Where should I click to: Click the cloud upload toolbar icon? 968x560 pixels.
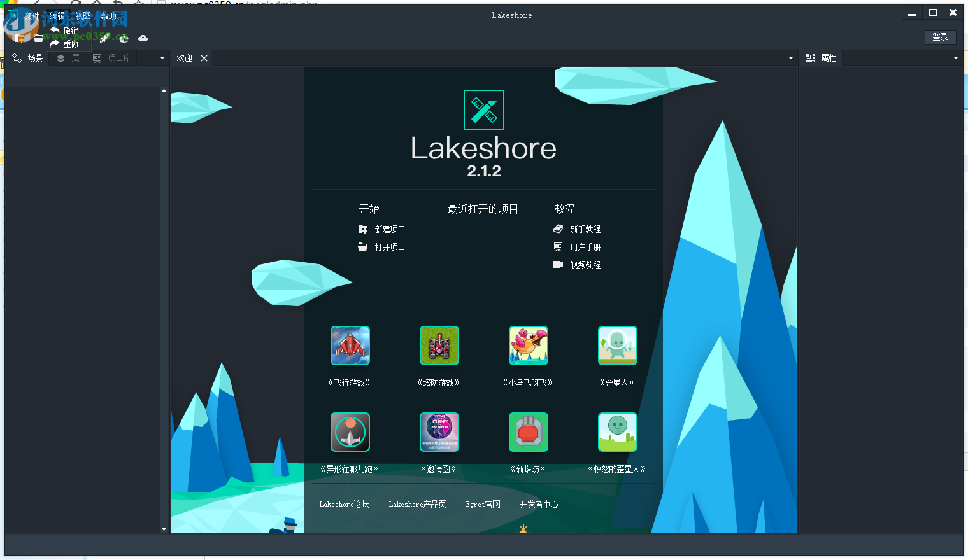pyautogui.click(x=143, y=38)
